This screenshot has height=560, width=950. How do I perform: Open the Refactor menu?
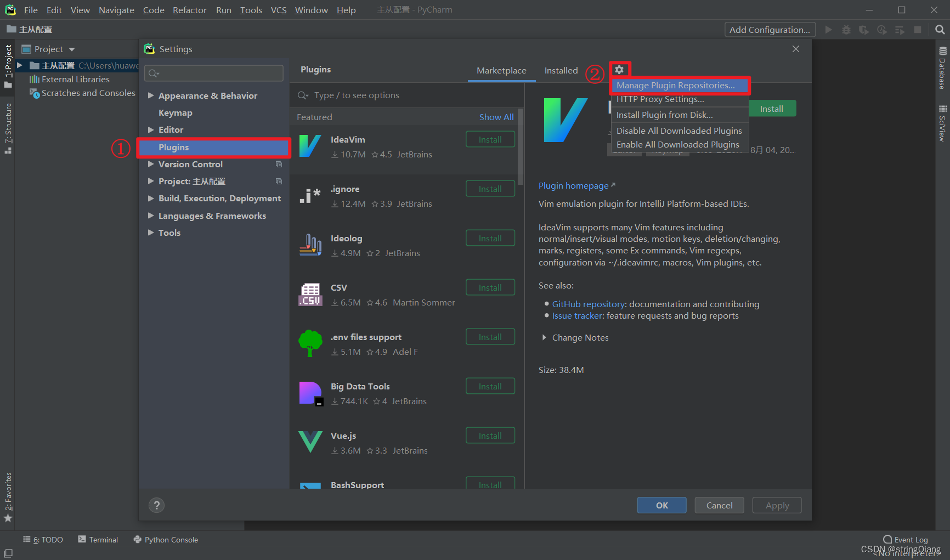[189, 10]
